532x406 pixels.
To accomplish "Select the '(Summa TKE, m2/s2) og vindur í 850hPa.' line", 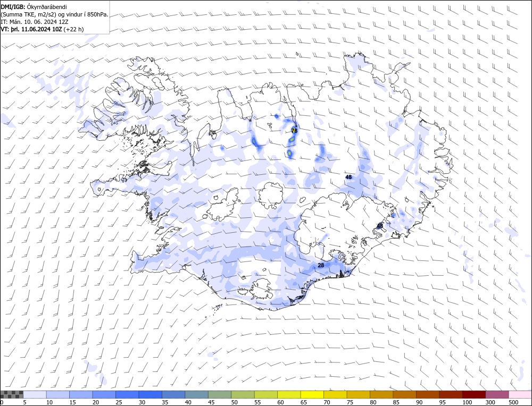I will pos(55,14).
